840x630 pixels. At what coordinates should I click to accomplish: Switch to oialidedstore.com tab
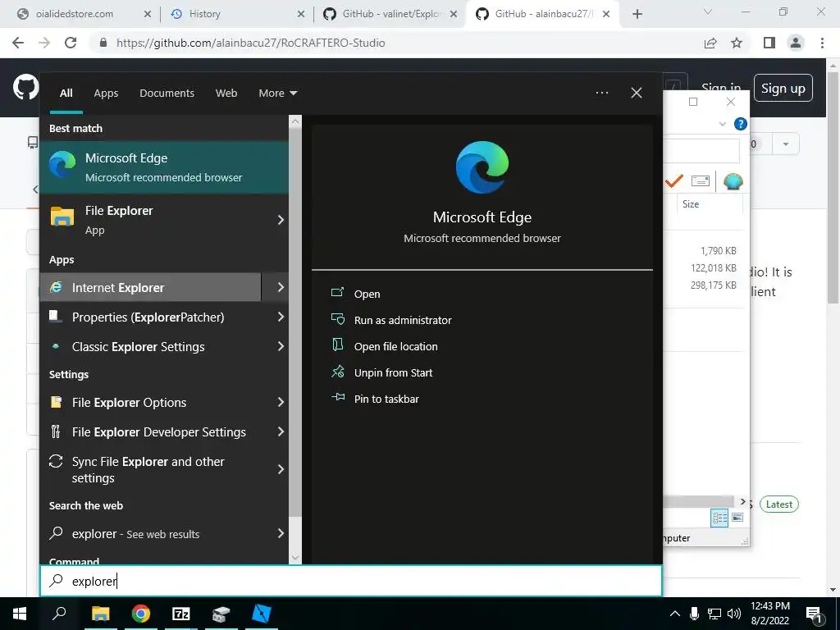(x=84, y=14)
